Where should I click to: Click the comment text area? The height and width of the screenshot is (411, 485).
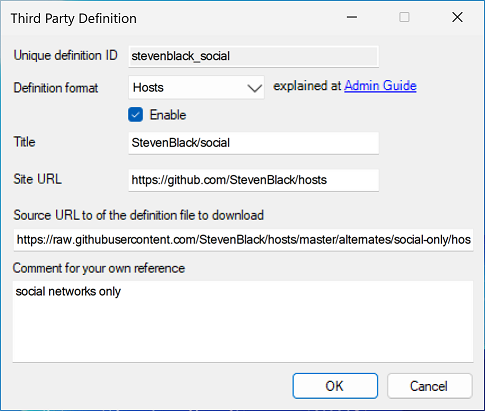(243, 321)
